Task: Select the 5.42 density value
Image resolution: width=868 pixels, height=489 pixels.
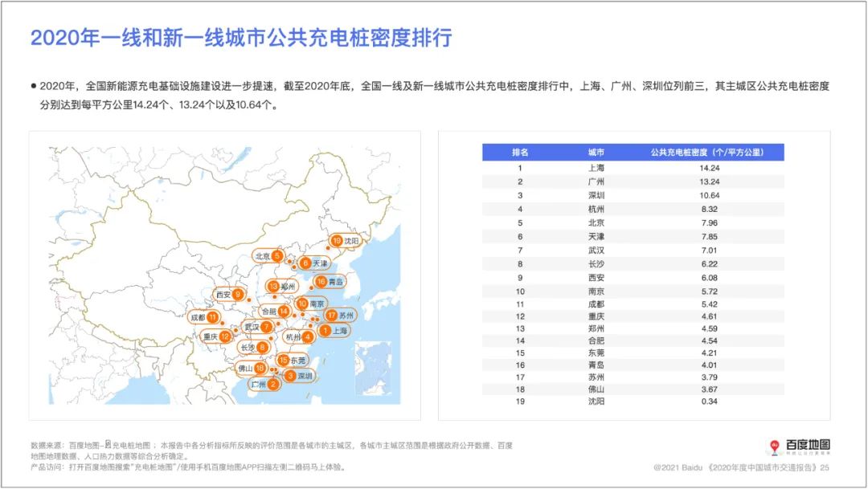Action: tap(709, 304)
